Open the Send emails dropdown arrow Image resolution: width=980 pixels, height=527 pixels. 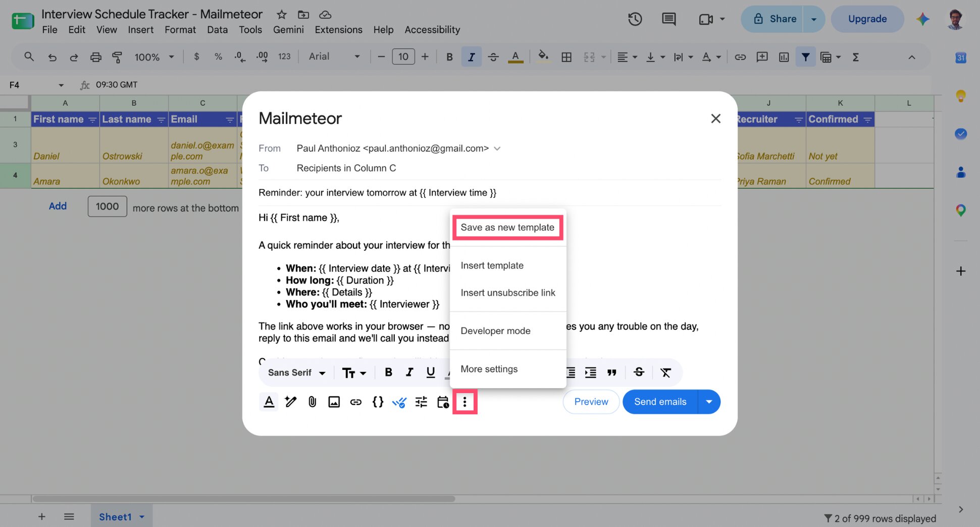click(x=709, y=402)
